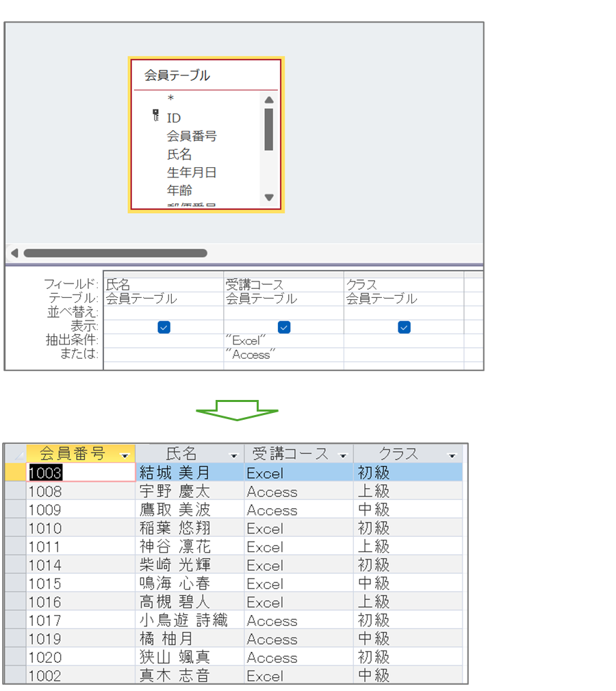
Task: Click the "Access" or-criteria cell
Action: tap(283, 355)
